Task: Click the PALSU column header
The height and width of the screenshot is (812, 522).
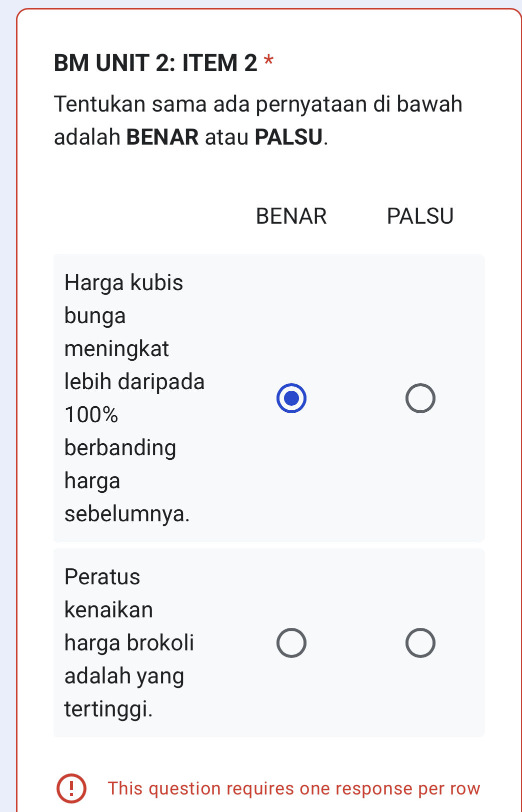Action: coord(420,216)
